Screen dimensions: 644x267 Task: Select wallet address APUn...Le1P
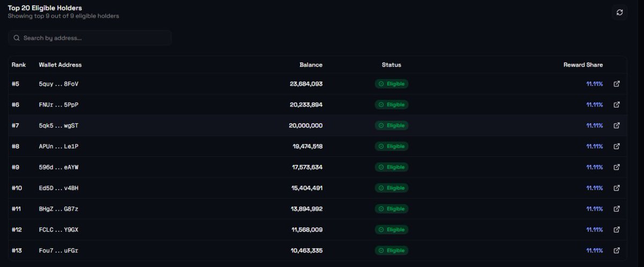(x=59, y=146)
